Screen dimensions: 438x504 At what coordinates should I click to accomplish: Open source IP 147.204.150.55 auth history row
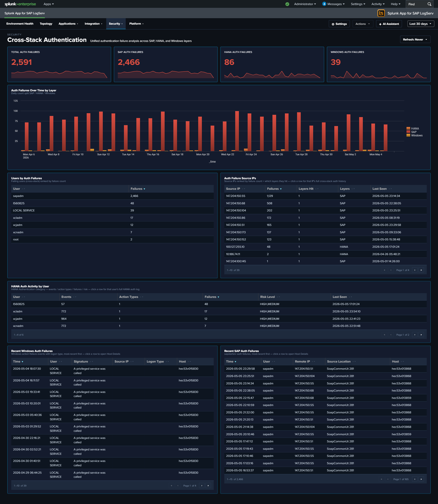tap(325, 196)
